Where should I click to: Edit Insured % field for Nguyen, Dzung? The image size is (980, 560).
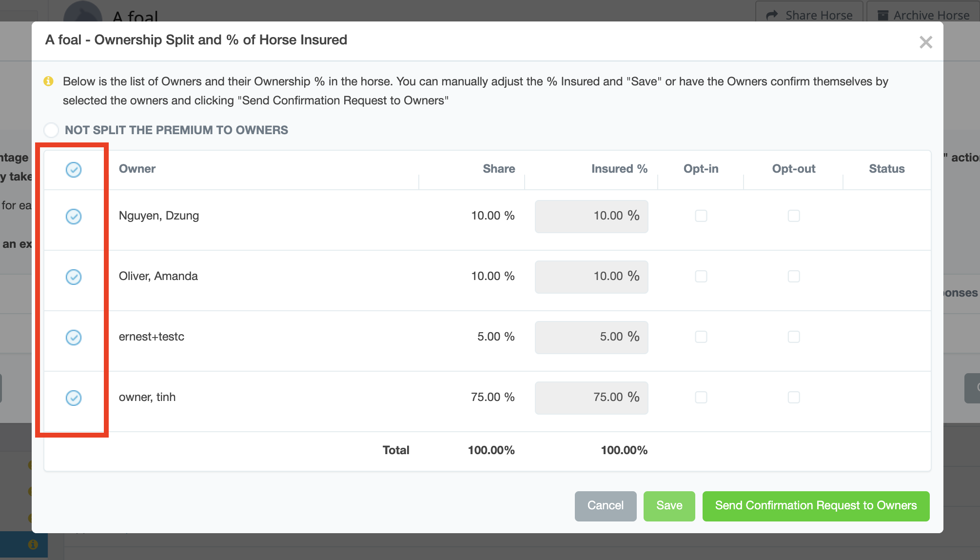591,216
